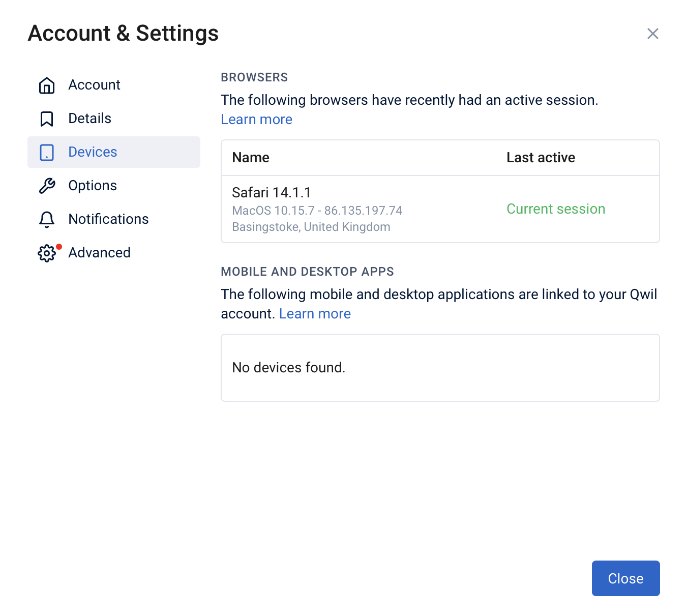Click the BROWSERS section heading

click(254, 77)
